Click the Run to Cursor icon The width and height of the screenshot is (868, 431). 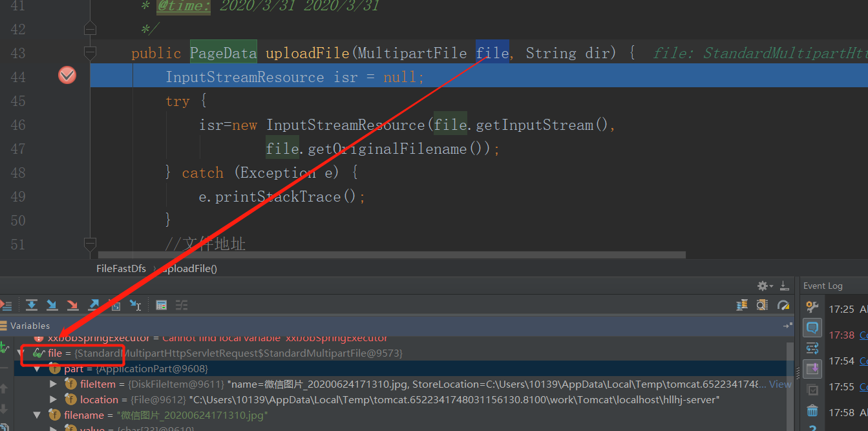(134, 304)
